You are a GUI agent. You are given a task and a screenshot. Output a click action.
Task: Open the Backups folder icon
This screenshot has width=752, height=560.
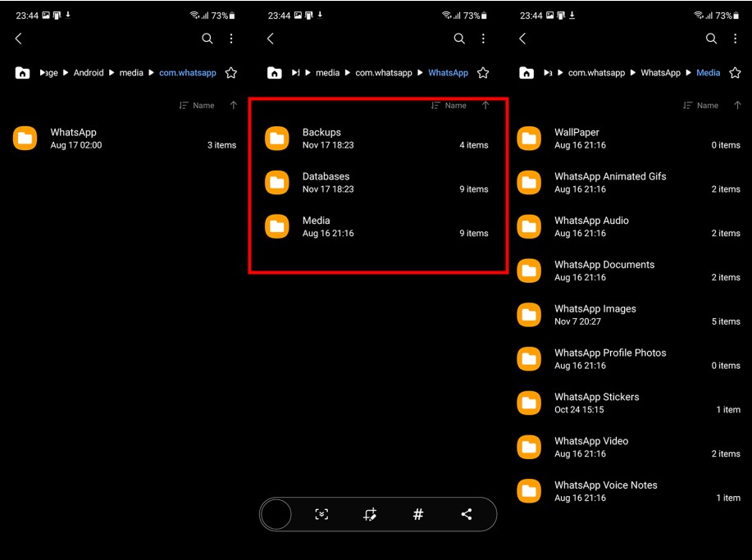(x=277, y=139)
